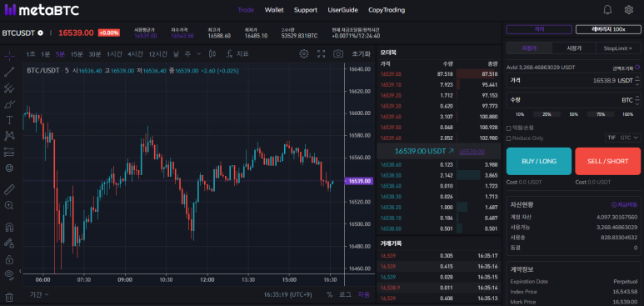Viewport: 644px width, 306px height.
Task: Toggle drawings visibility eye icon
Action: [x=9, y=274]
